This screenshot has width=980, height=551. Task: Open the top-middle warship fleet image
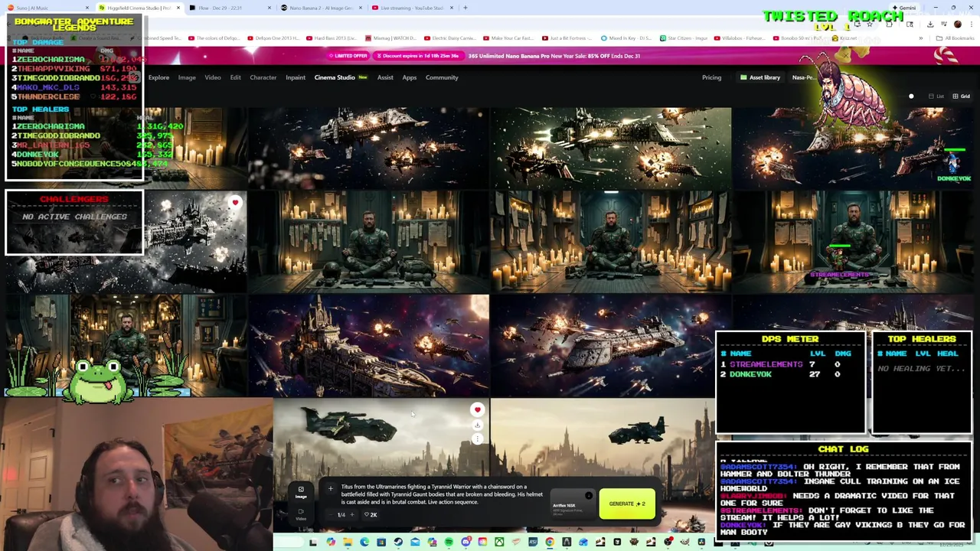point(368,148)
